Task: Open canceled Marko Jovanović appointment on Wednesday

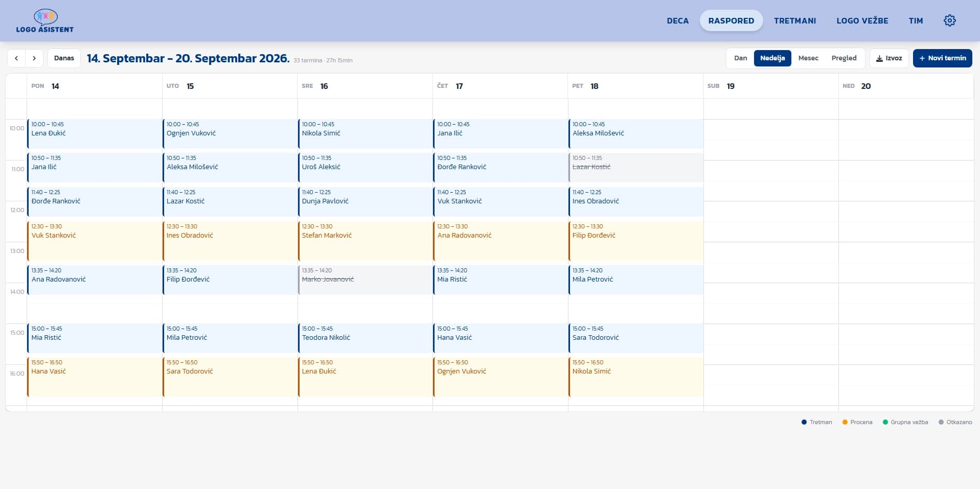Action: tap(365, 280)
